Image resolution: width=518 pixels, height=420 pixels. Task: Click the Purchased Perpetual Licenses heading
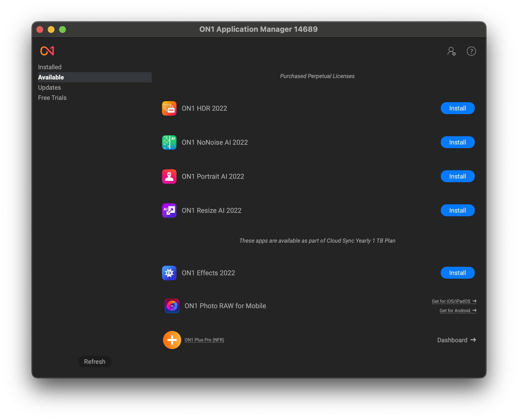[x=317, y=76]
